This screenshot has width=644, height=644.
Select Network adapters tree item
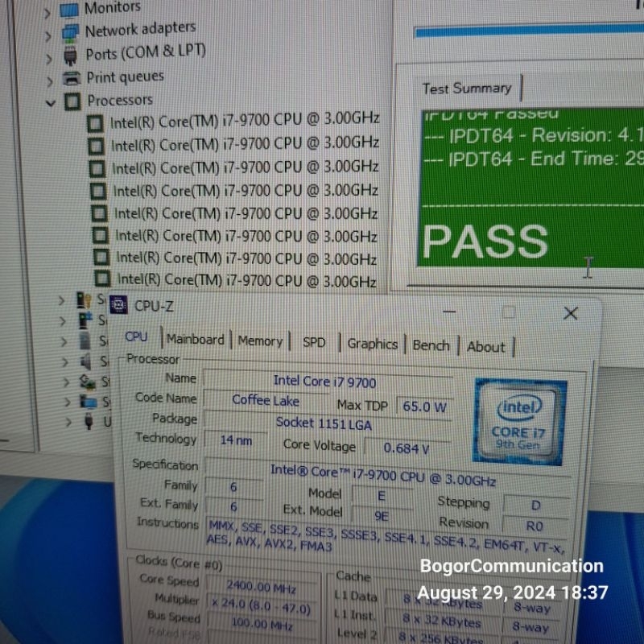[x=140, y=30]
